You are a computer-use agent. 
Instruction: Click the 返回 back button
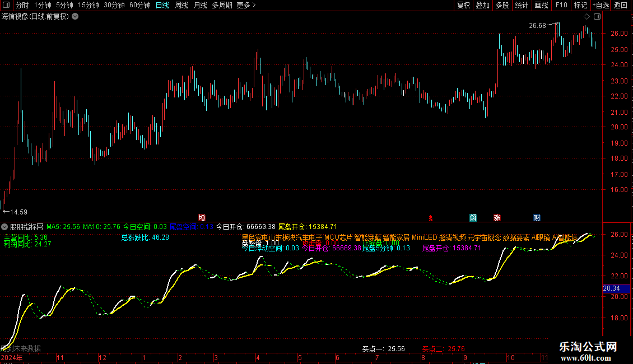click(x=621, y=5)
